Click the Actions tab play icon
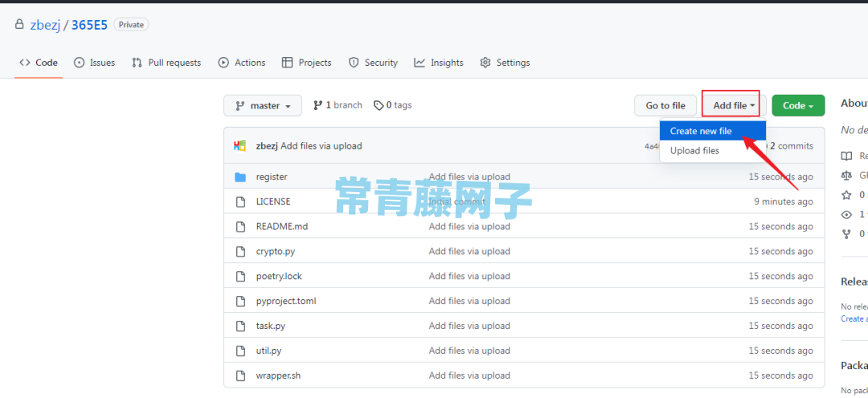868x398 pixels. click(223, 63)
